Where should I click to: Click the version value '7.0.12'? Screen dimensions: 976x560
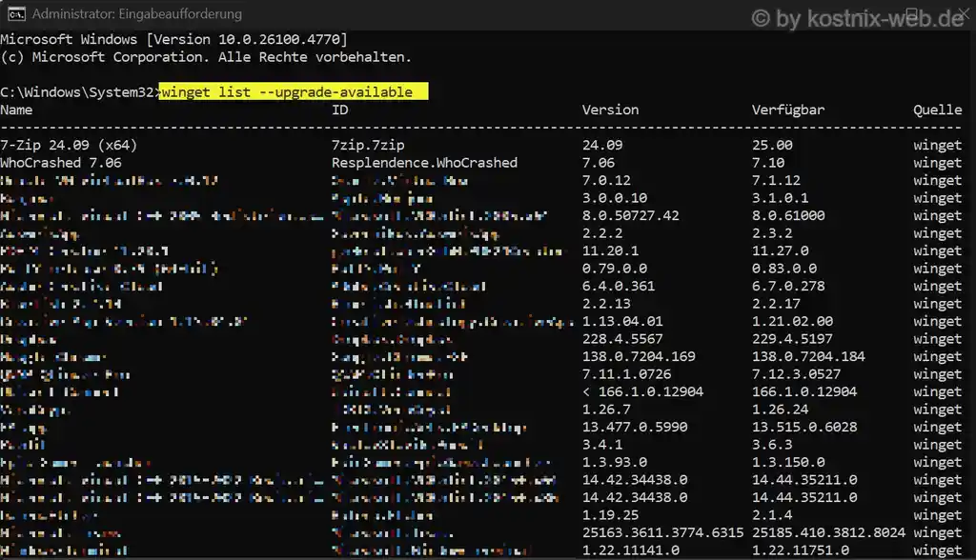(x=606, y=180)
